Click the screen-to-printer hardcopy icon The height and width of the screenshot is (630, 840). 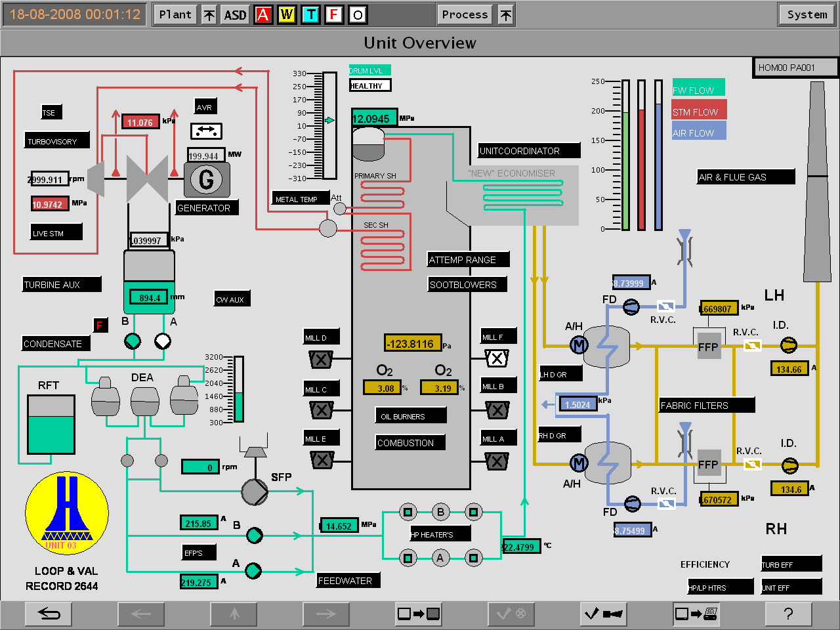696,614
